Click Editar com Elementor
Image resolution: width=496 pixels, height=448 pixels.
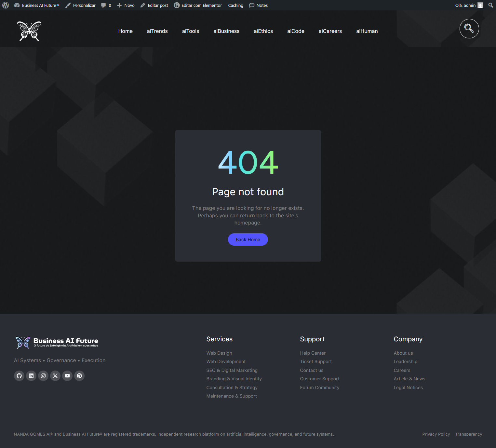198,5
